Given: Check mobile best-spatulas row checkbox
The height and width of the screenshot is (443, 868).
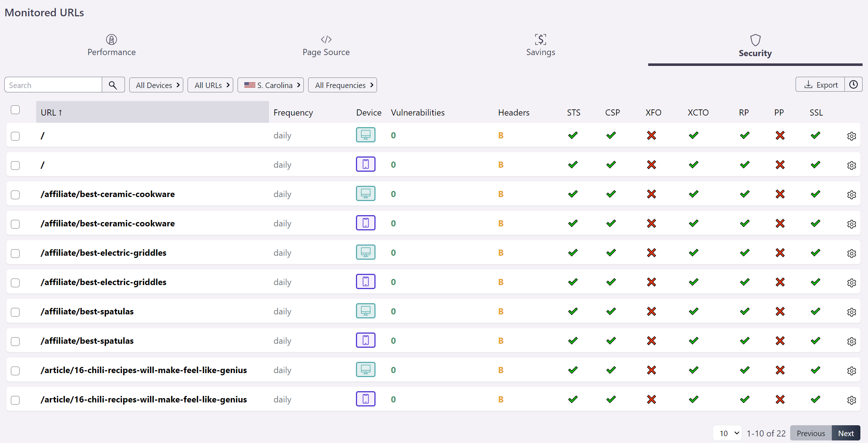Looking at the screenshot, I should [x=15, y=342].
